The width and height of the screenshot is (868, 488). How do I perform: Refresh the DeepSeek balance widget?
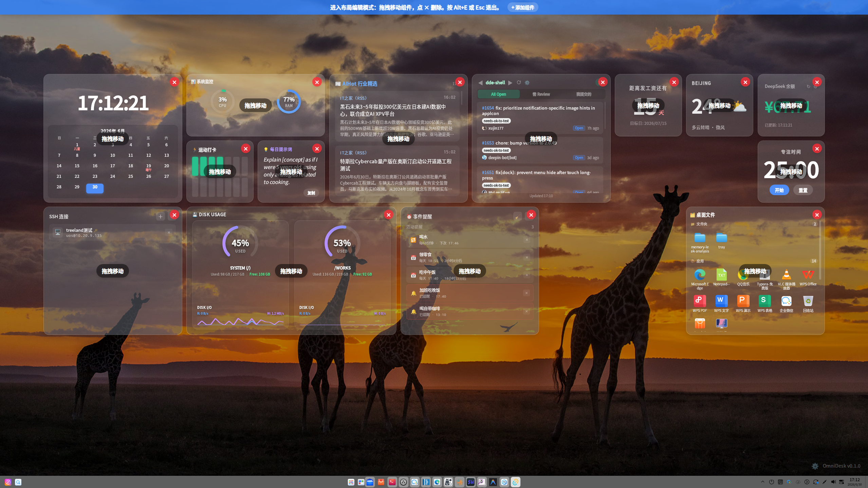808,87
